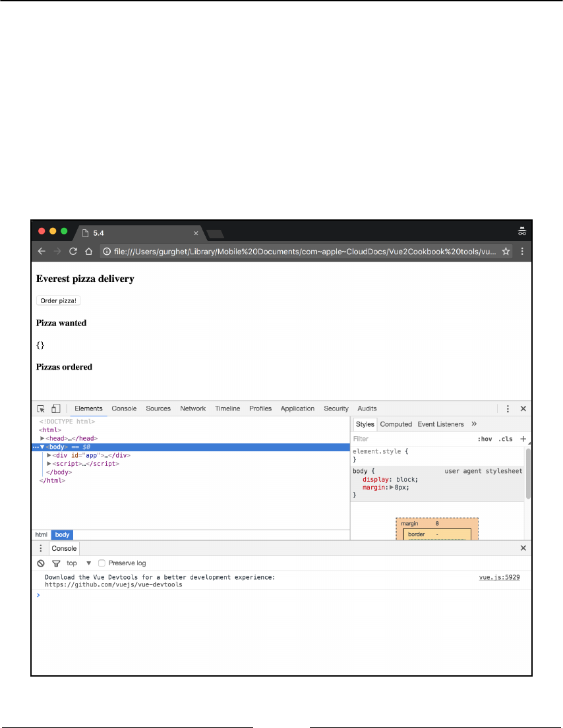Show more style tabs with double chevron
563x728 pixels.
(474, 424)
